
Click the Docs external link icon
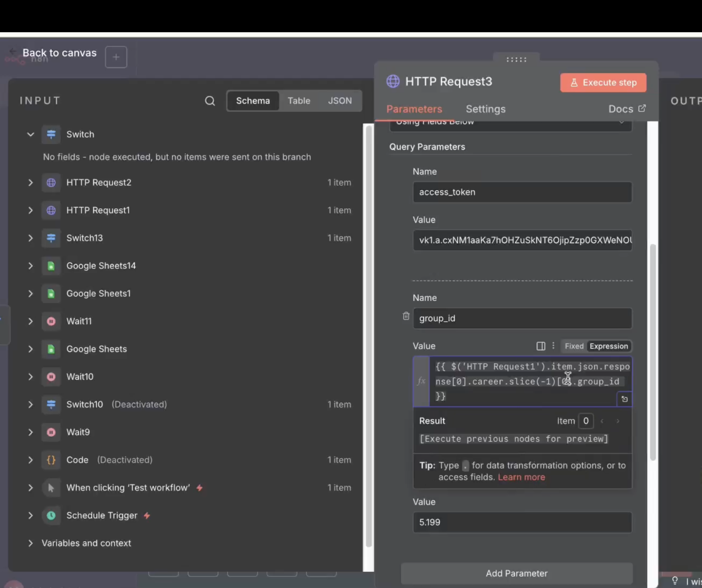pyautogui.click(x=642, y=108)
